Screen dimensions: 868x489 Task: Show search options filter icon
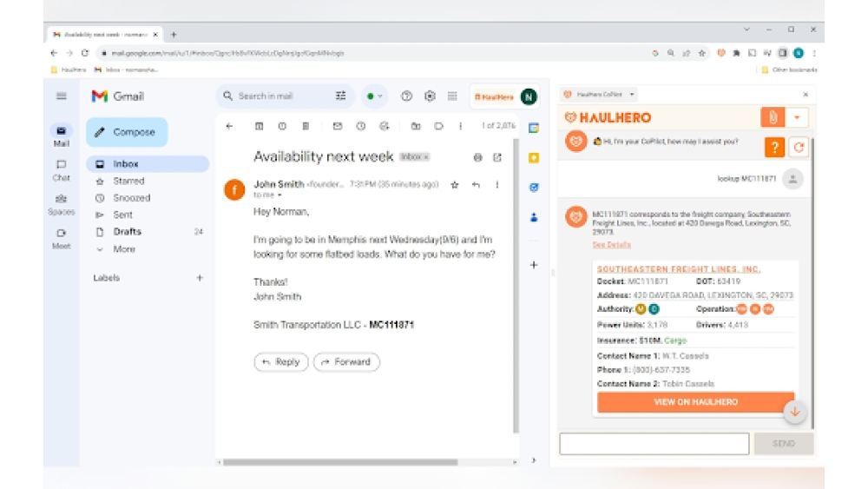coord(340,96)
